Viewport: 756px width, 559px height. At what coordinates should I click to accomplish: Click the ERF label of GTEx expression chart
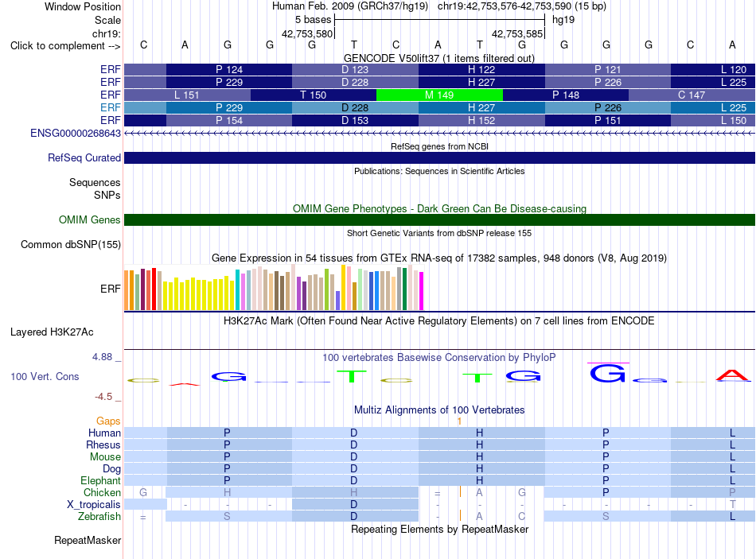click(x=111, y=289)
